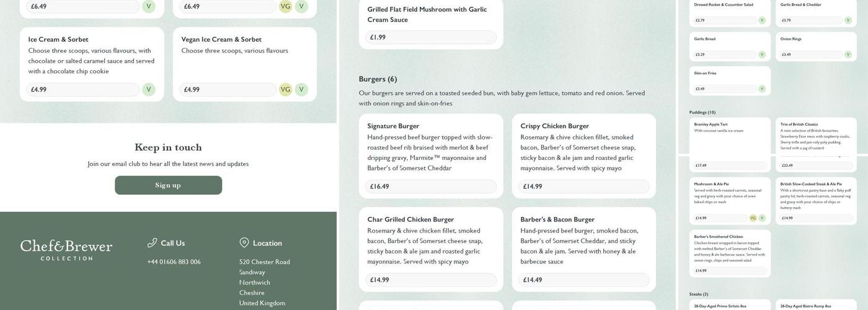Image resolution: width=868 pixels, height=310 pixels.
Task: Click the V badge on Dressed Rocket & Cucumber Salad
Action: pyautogui.click(x=762, y=20)
